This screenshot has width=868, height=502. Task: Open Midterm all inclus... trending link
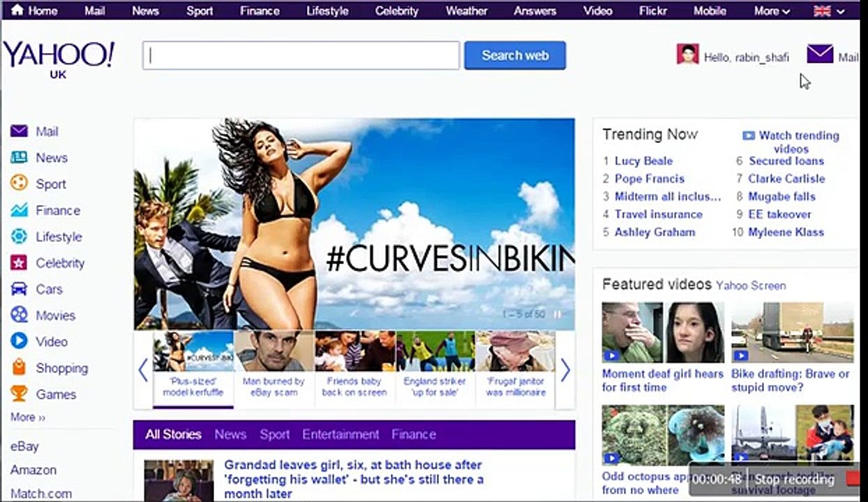pyautogui.click(x=668, y=197)
